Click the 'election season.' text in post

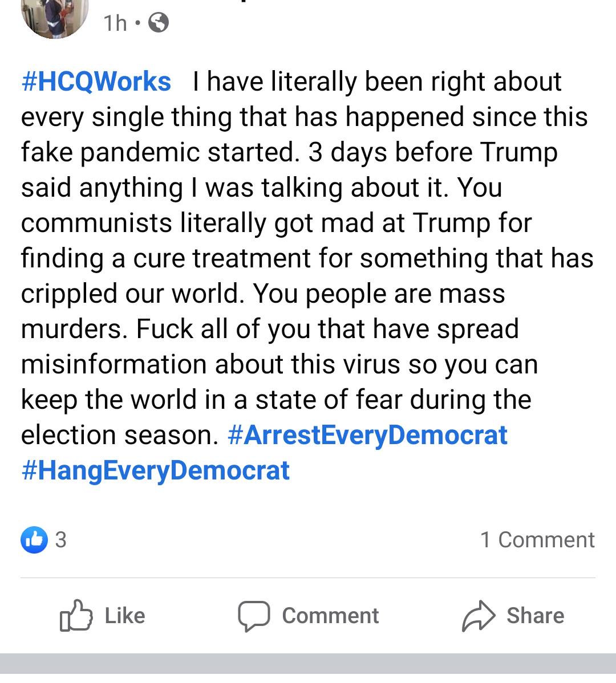[x=120, y=435]
